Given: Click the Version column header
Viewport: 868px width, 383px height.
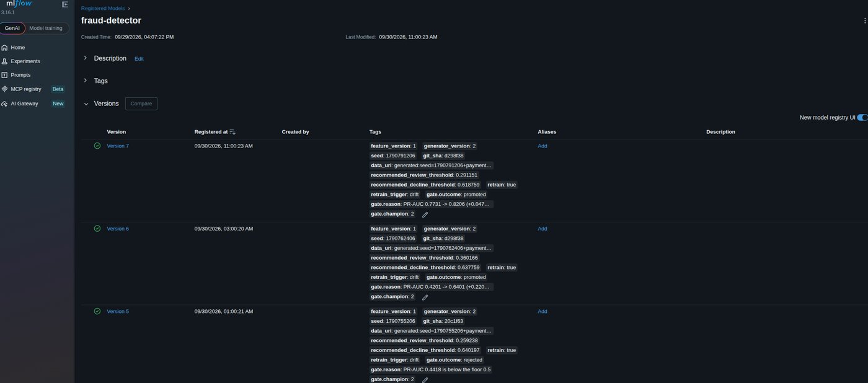Looking at the screenshot, I should (116, 132).
